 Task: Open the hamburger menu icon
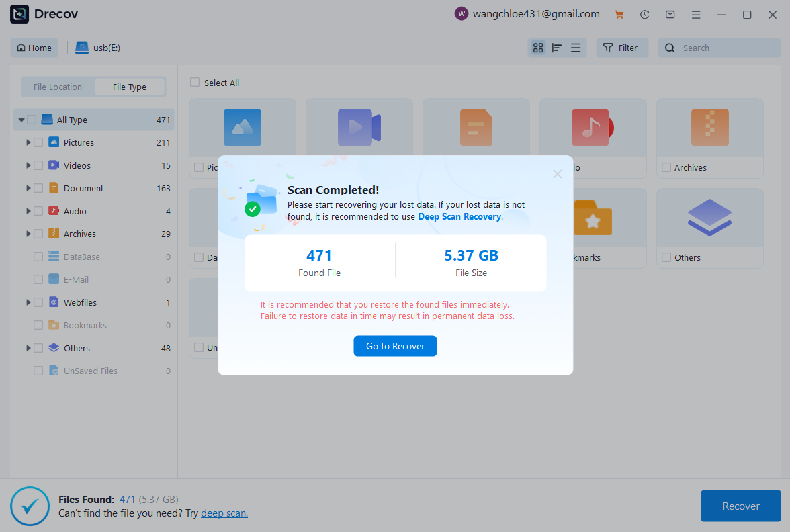click(696, 14)
